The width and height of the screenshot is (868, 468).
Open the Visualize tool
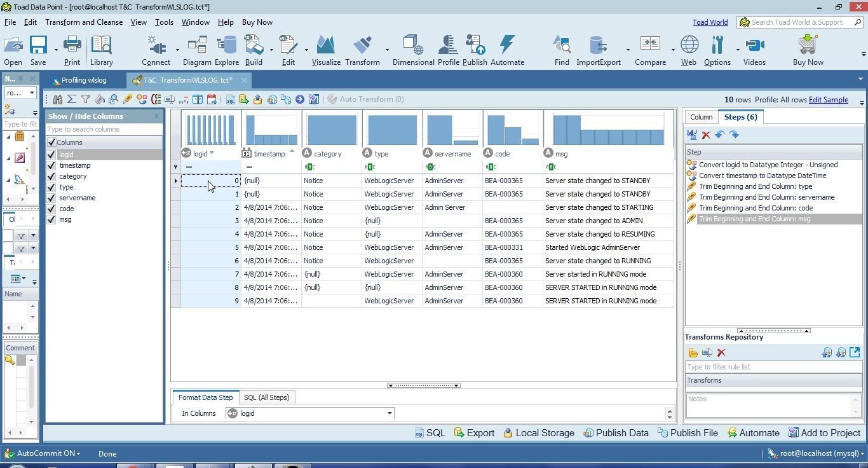tap(326, 51)
